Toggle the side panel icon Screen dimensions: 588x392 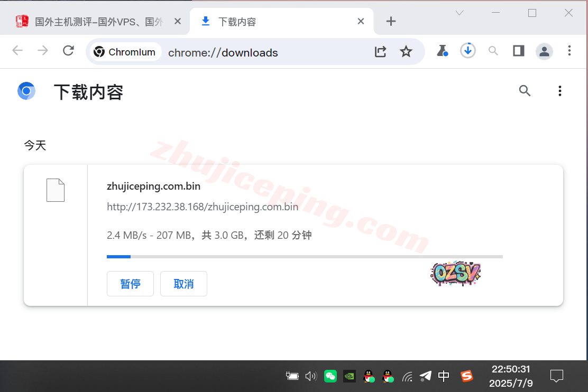pyautogui.click(x=518, y=51)
